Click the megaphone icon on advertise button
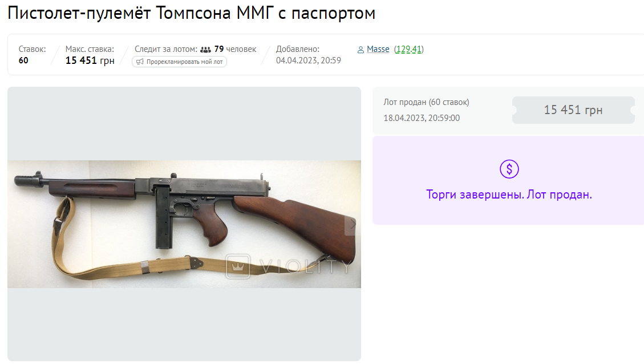The width and height of the screenshot is (644, 364). pyautogui.click(x=140, y=62)
